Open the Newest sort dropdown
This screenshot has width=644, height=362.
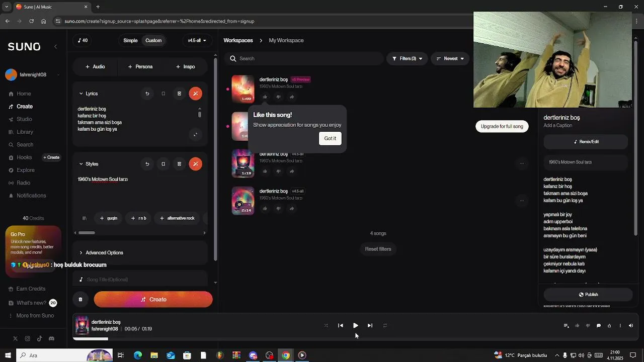click(450, 59)
